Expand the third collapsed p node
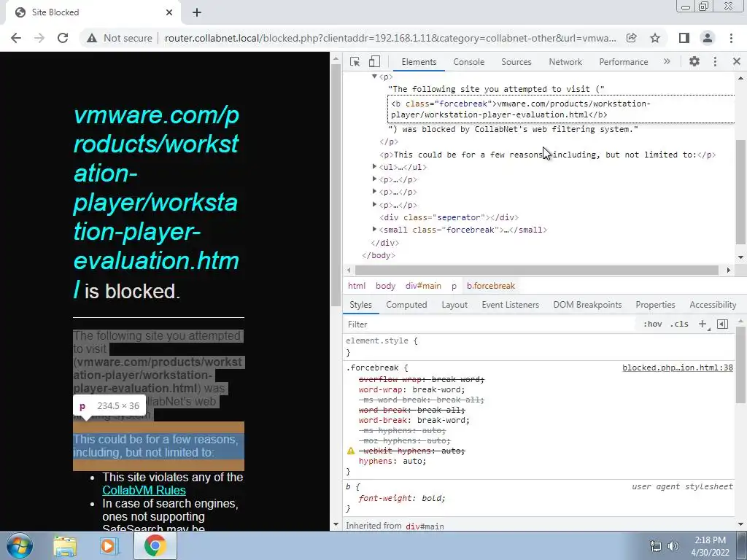This screenshot has height=560, width=747. pyautogui.click(x=374, y=204)
